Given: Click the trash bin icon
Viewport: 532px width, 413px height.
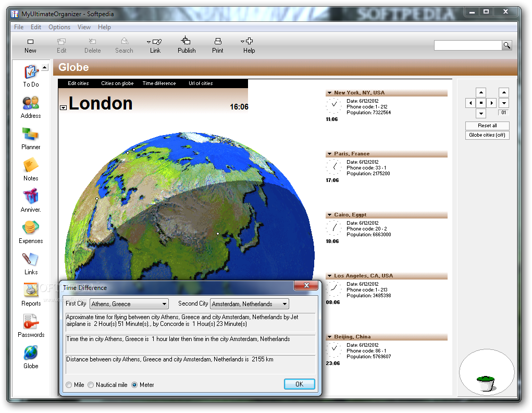Looking at the screenshot, I should click(487, 383).
